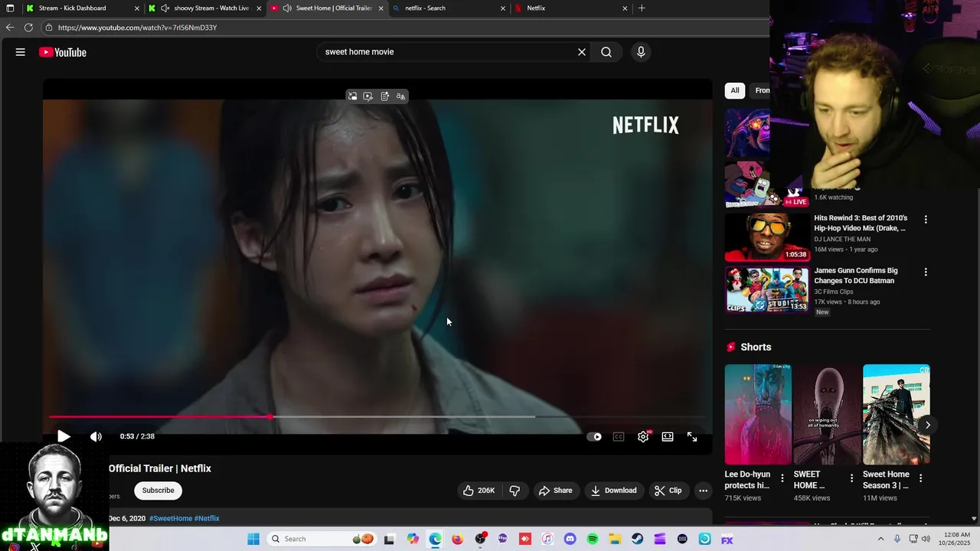Switch to Stream - Kick Dashboard tab

pyautogui.click(x=83, y=8)
